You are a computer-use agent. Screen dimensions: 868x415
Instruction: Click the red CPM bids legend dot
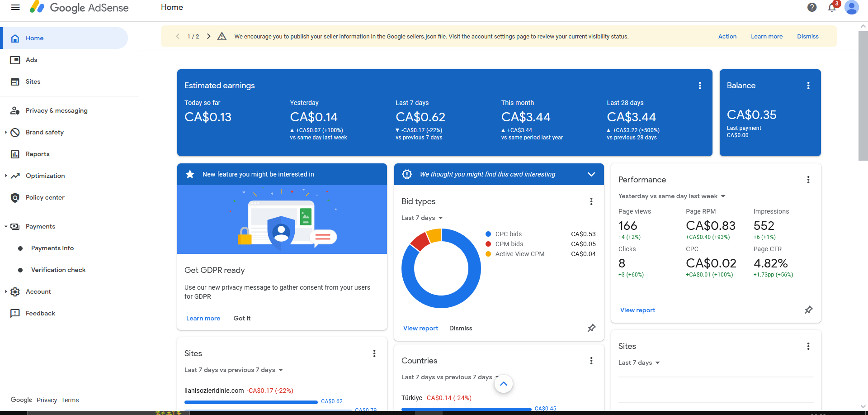(488, 244)
